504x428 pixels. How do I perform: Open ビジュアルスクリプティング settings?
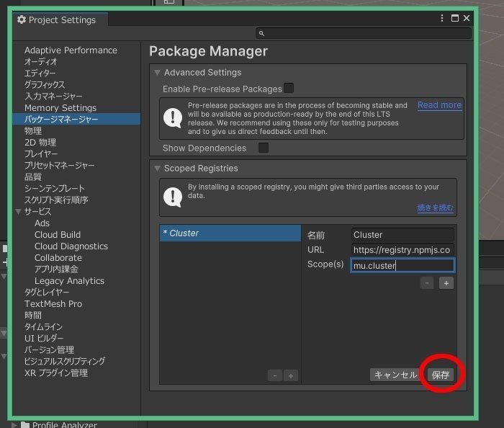click(65, 362)
